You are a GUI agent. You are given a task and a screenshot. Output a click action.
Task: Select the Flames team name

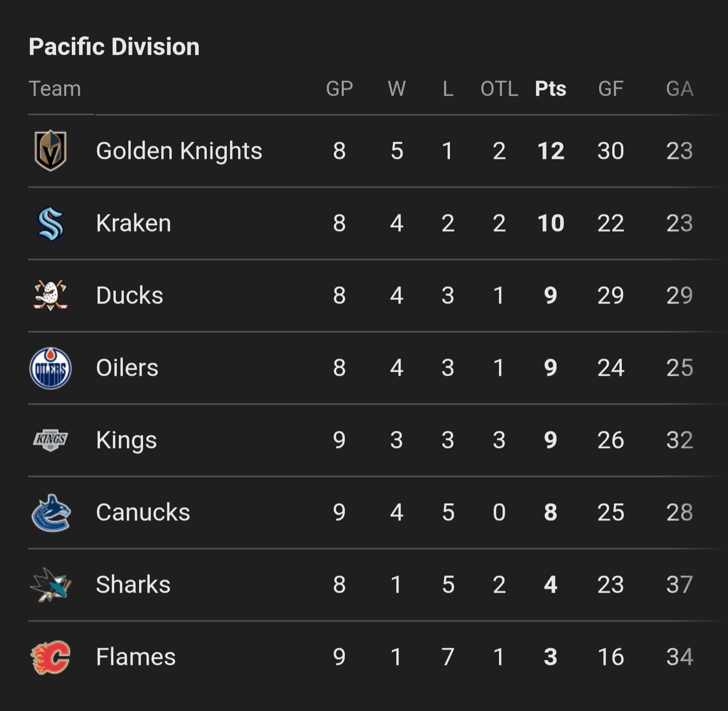pos(135,657)
